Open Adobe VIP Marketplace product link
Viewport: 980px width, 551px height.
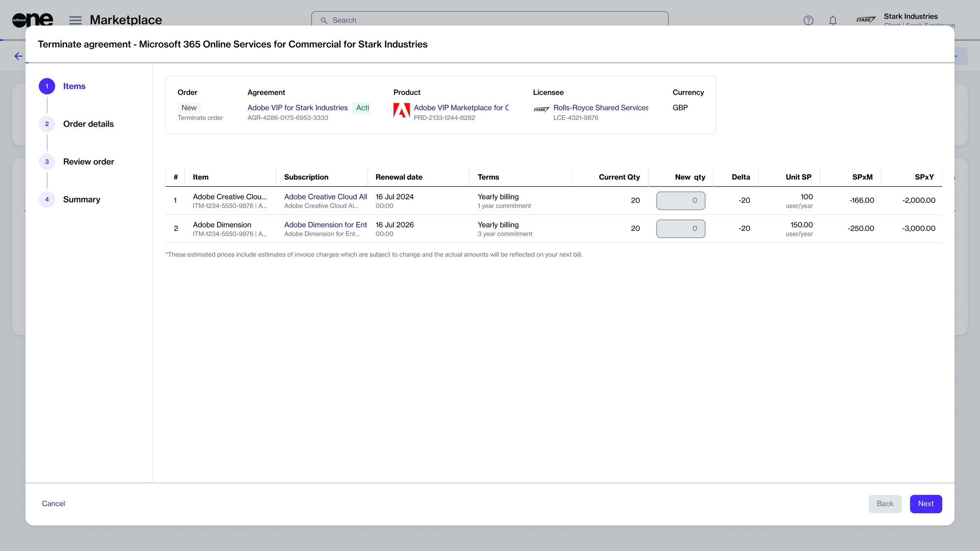pos(461,108)
